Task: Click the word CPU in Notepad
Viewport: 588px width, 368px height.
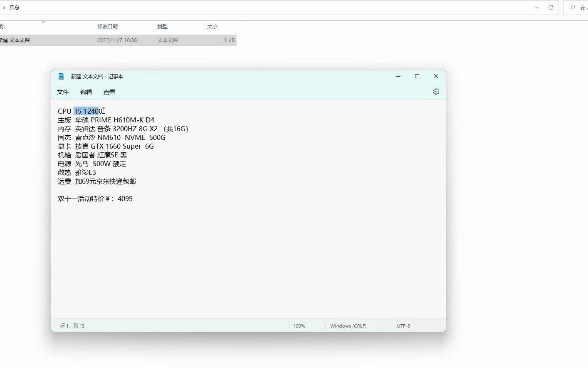Action: [64, 111]
